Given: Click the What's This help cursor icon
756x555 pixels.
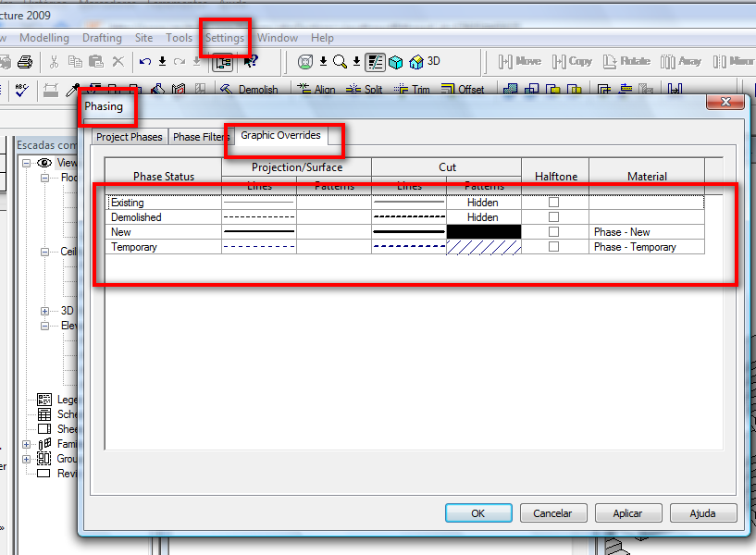Looking at the screenshot, I should click(251, 62).
